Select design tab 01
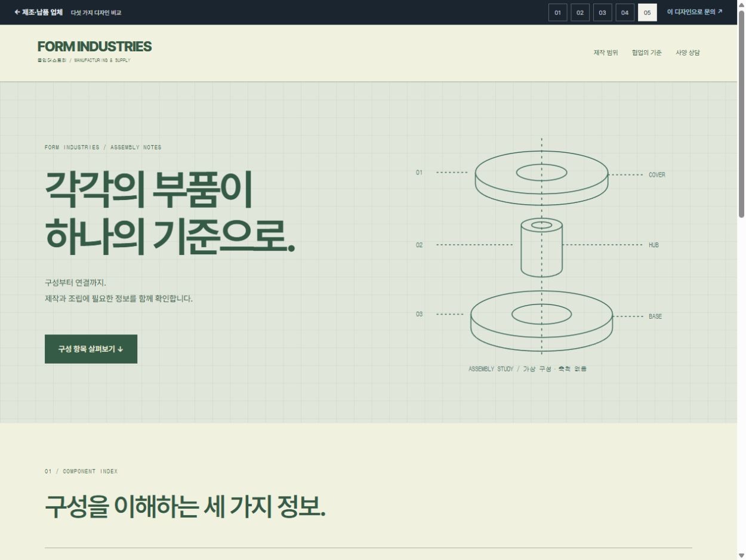The image size is (746, 560). pos(557,13)
